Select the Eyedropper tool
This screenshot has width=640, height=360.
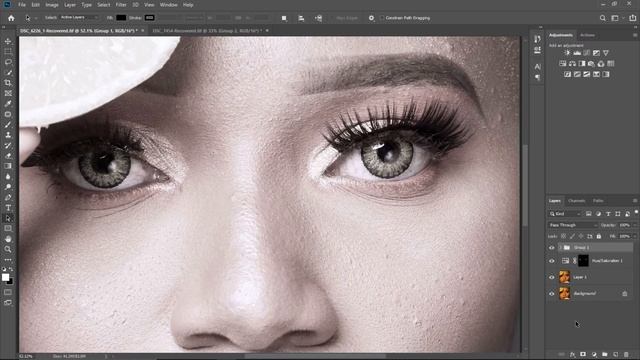click(x=8, y=104)
